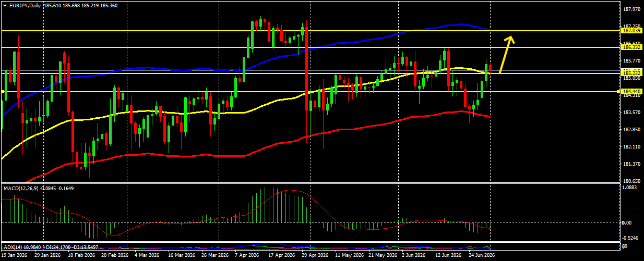Select the 184.440 yellow price label

(631, 92)
